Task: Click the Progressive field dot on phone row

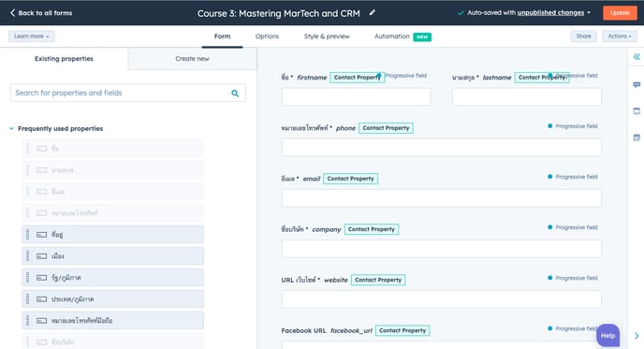Action: (x=550, y=126)
